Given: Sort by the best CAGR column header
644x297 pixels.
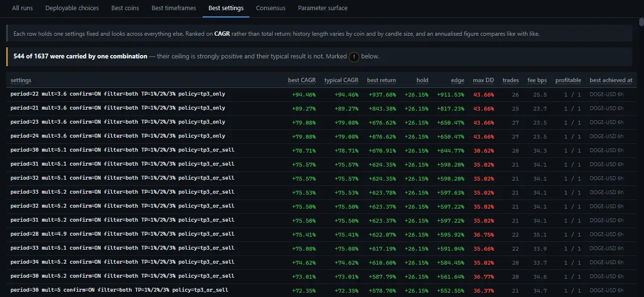Looking at the screenshot, I should [301, 80].
